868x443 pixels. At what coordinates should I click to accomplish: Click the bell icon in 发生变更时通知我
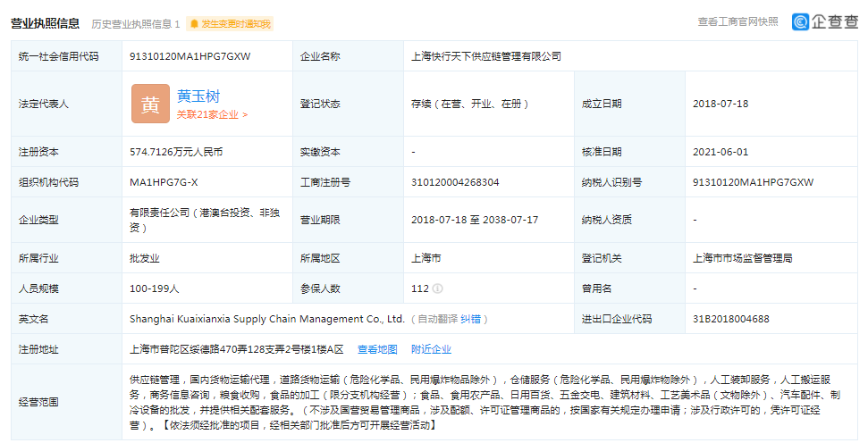[x=194, y=24]
